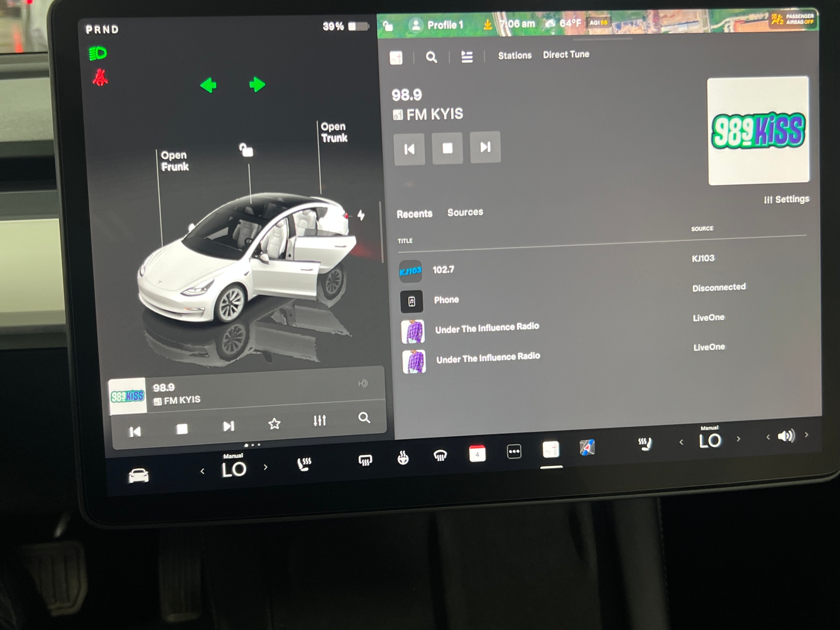Viewport: 840px width, 630px height.
Task: Next station in mini player
Action: 228,426
